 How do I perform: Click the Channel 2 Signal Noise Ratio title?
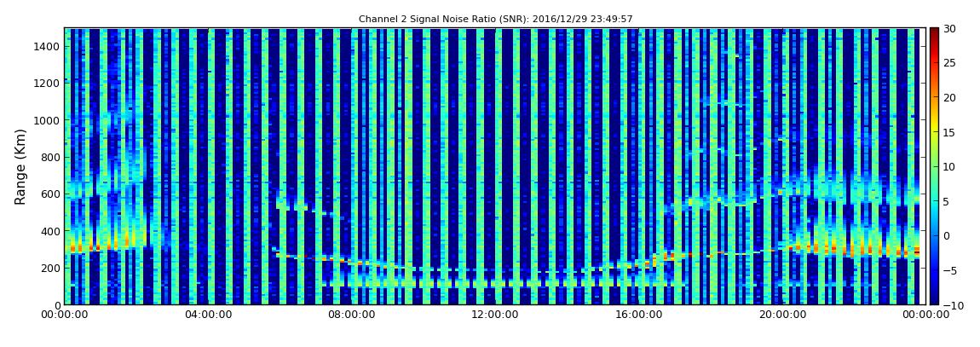point(496,20)
